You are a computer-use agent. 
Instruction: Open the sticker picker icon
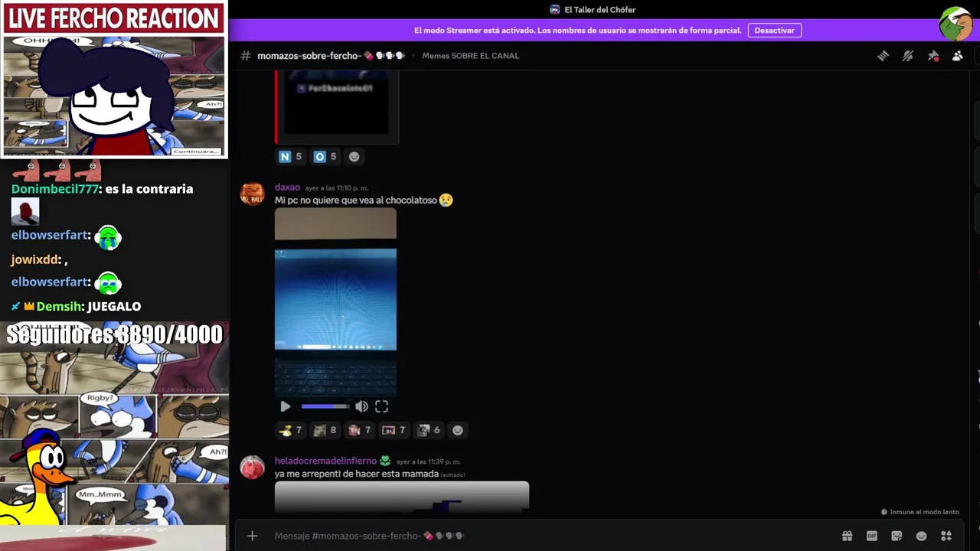pyautogui.click(x=897, y=536)
